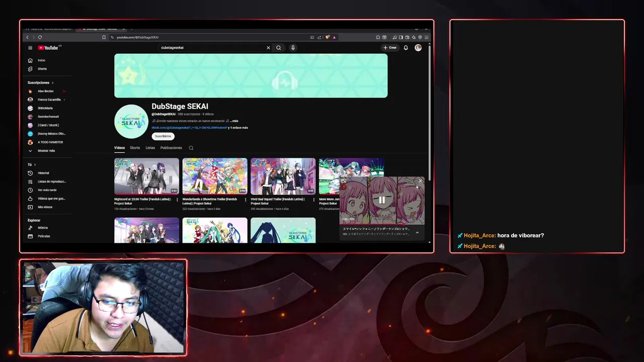Start voice search with the microphone icon
This screenshot has height=362, width=644.
point(293,48)
